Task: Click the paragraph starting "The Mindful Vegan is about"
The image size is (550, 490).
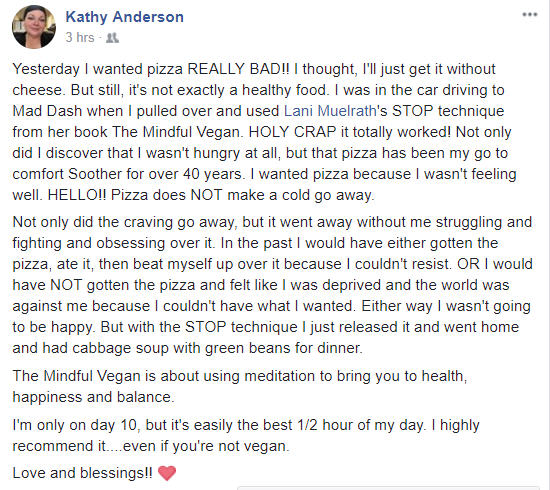Action: [x=240, y=386]
